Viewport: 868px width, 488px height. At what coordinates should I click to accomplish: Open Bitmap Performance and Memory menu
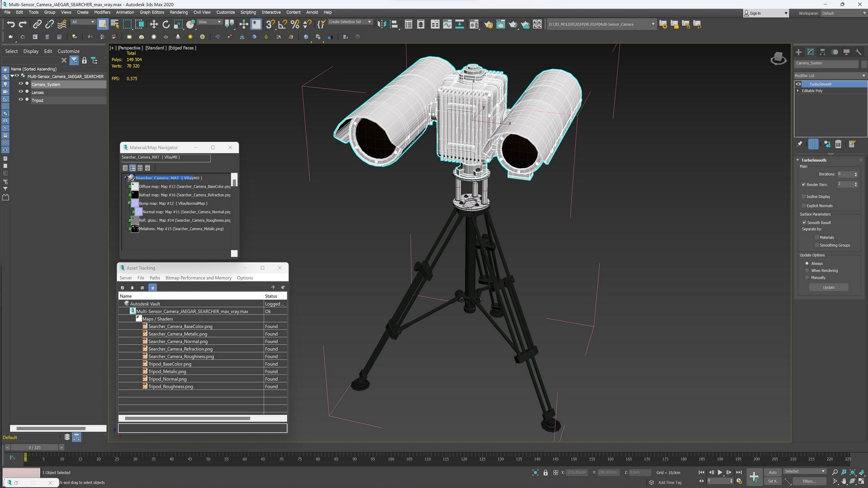(x=198, y=278)
